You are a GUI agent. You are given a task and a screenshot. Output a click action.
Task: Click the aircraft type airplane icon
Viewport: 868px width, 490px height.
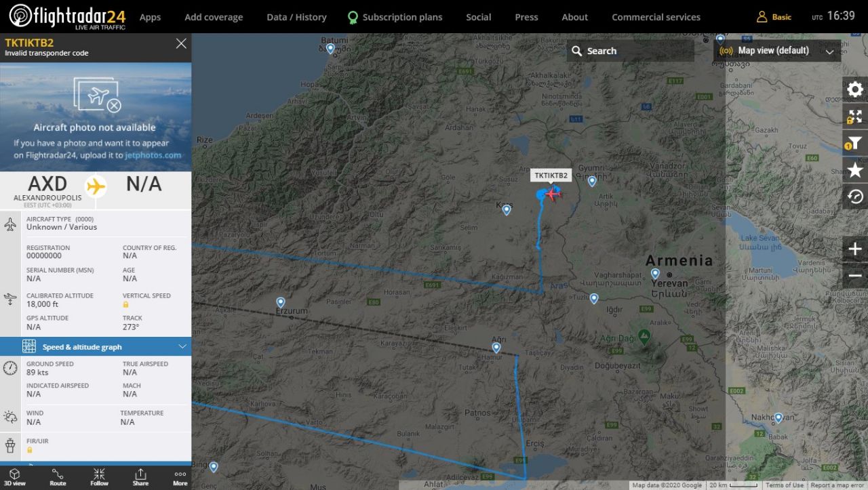click(x=10, y=224)
